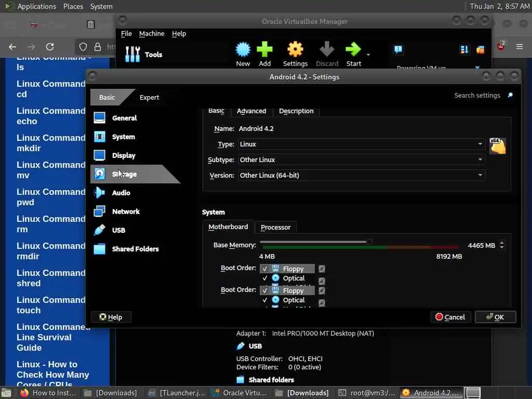
Task: Click the browser reload icon
Action: pyautogui.click(x=50, y=47)
